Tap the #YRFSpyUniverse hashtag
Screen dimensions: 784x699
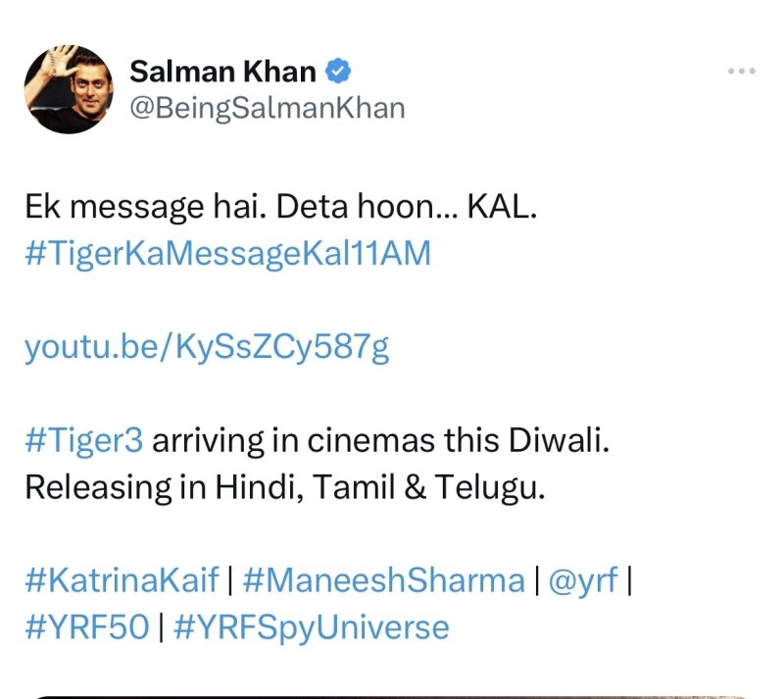point(312,626)
